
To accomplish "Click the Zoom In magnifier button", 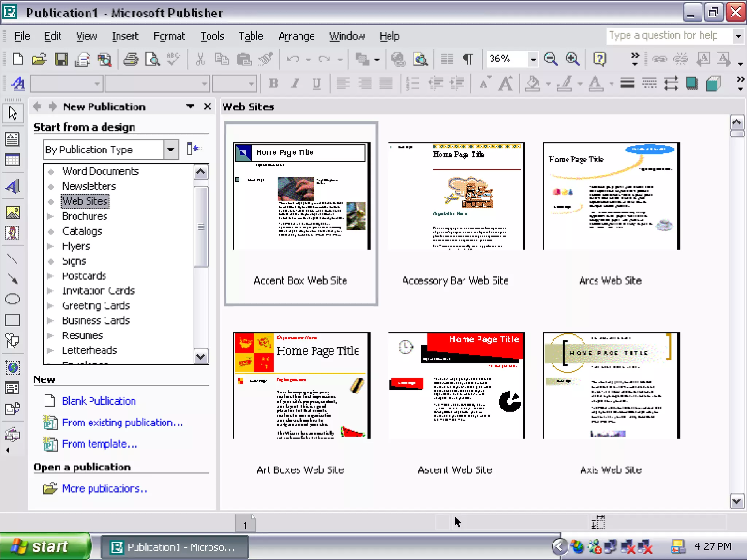I will tap(572, 59).
